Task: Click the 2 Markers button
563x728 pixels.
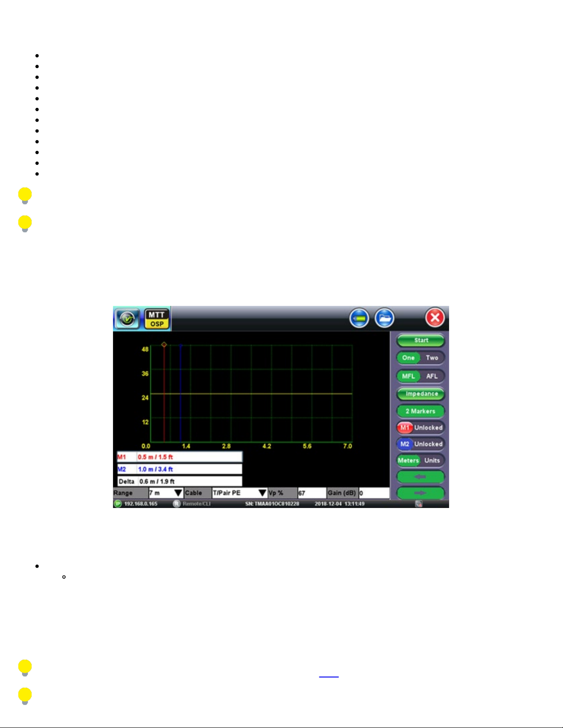Action: (421, 411)
